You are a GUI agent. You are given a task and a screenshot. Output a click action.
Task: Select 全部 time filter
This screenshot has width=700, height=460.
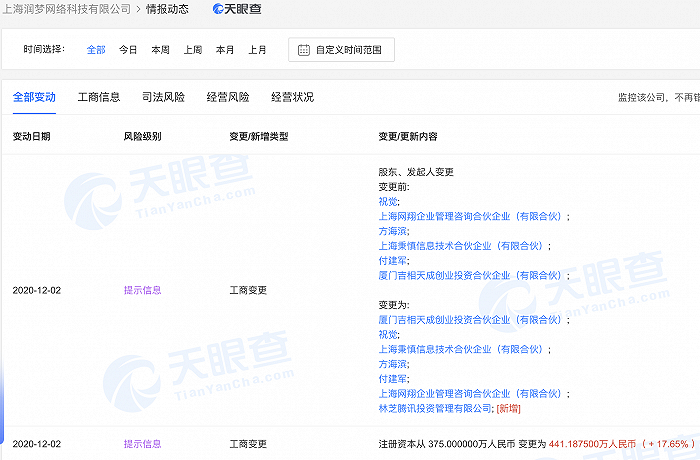pyautogui.click(x=96, y=50)
